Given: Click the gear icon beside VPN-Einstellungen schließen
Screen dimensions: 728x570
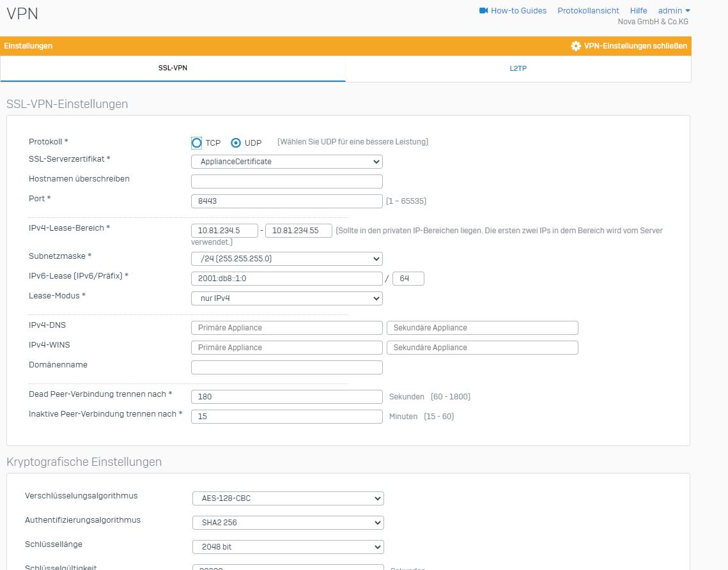Looking at the screenshot, I should 576,46.
